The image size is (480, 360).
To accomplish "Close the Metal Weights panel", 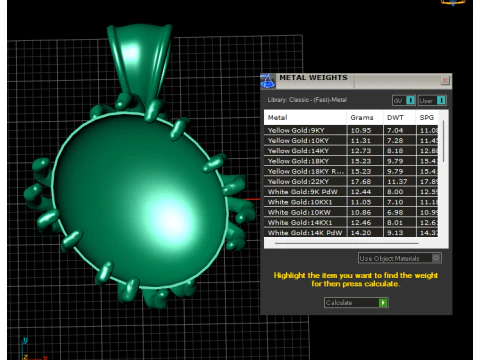I will click(445, 81).
